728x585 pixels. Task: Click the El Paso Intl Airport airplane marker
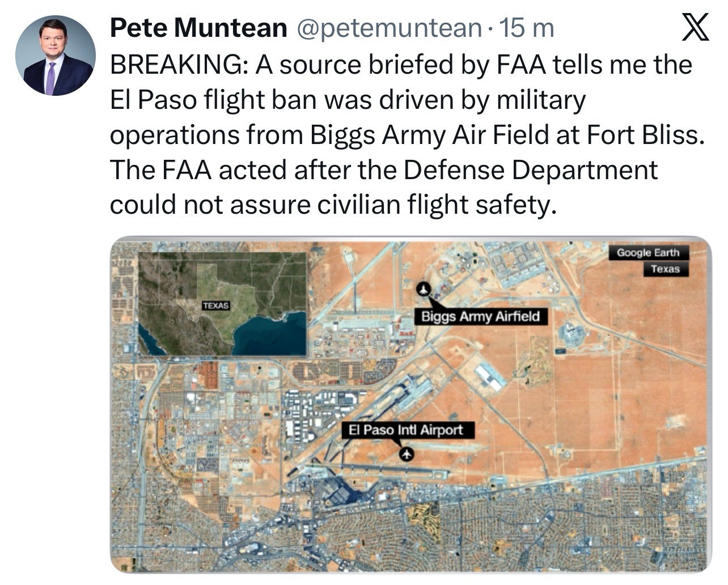tap(406, 454)
